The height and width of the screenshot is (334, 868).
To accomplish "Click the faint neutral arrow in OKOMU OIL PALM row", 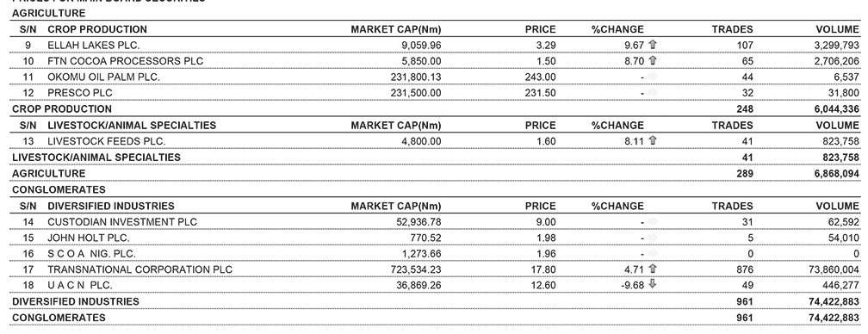I will click(652, 77).
